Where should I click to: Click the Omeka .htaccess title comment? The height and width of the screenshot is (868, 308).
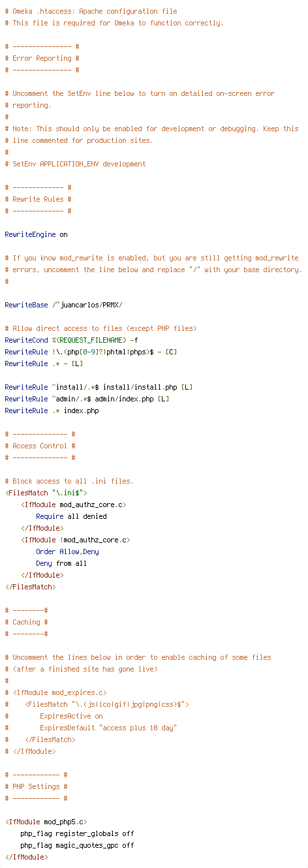click(x=91, y=11)
